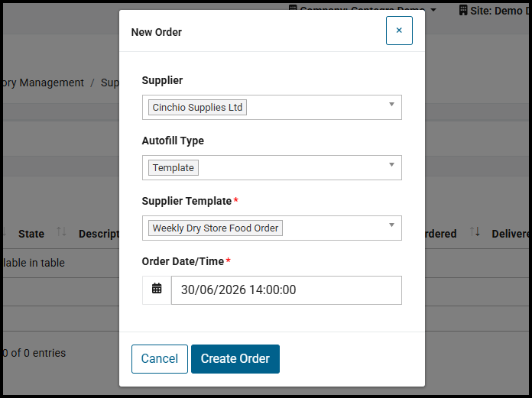Open the Site building icon selector
The width and height of the screenshot is (532, 398).
coord(463,11)
